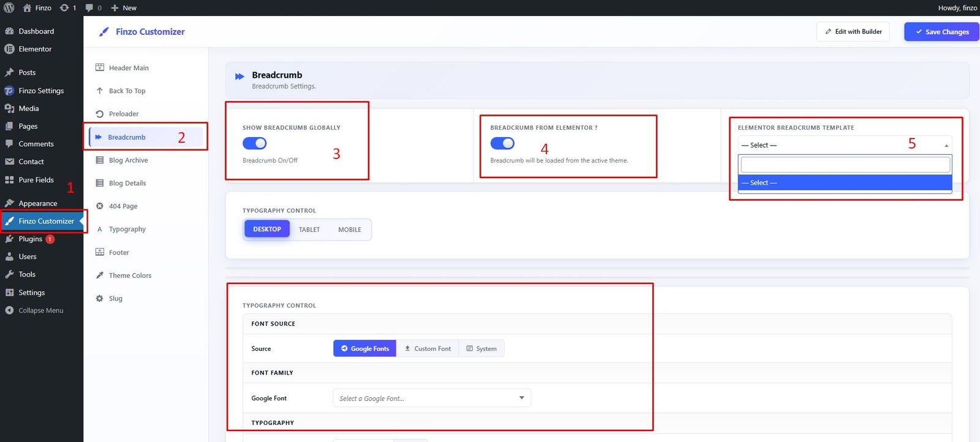
Task: Click the Breadcrumb Settings subtitle text
Action: tap(284, 86)
